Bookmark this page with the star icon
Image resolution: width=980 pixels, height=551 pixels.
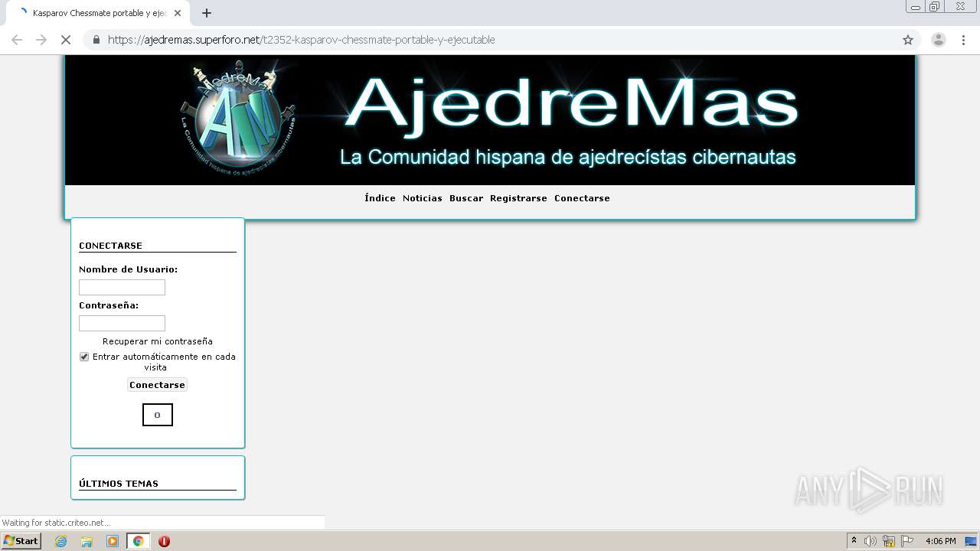908,40
